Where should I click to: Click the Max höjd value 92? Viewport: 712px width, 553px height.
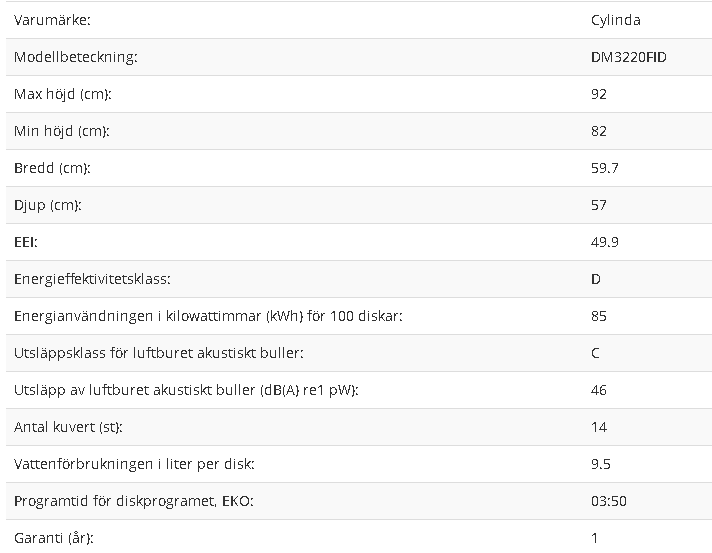coord(599,94)
